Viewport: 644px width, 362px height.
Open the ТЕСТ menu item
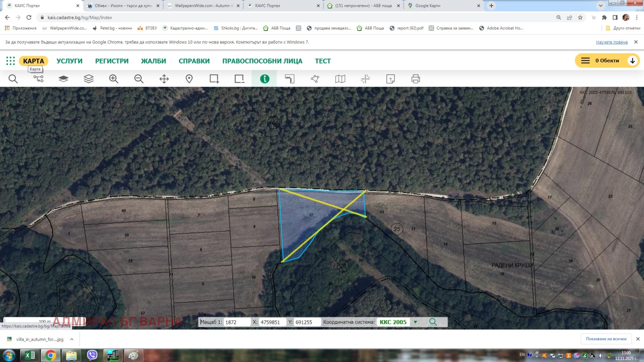tap(323, 61)
